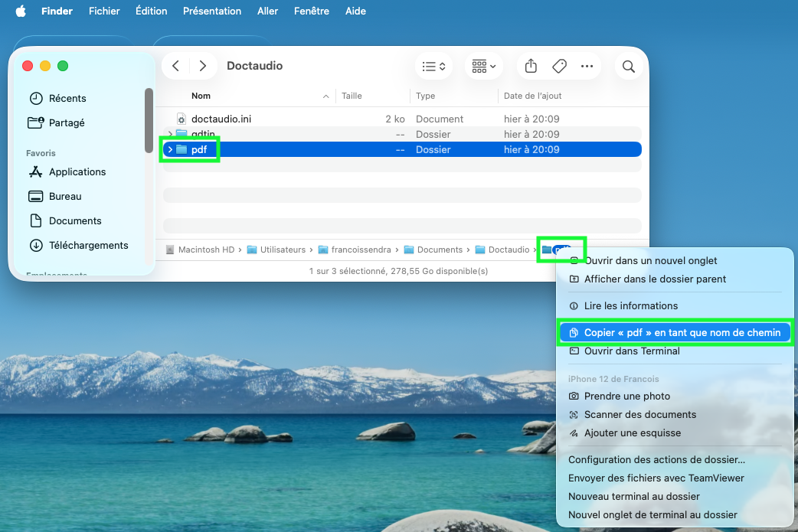
Task: Click the sidebar vertical scrollbar
Action: click(149, 120)
